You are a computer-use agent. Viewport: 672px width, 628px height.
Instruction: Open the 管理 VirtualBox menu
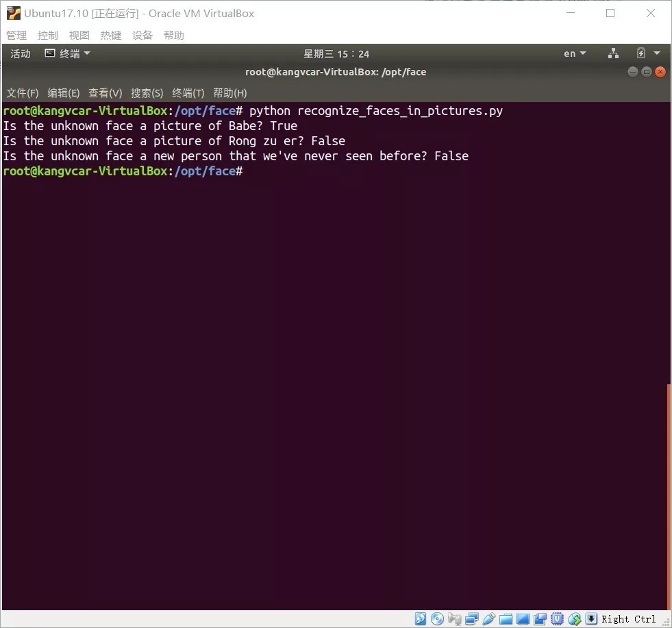16,35
